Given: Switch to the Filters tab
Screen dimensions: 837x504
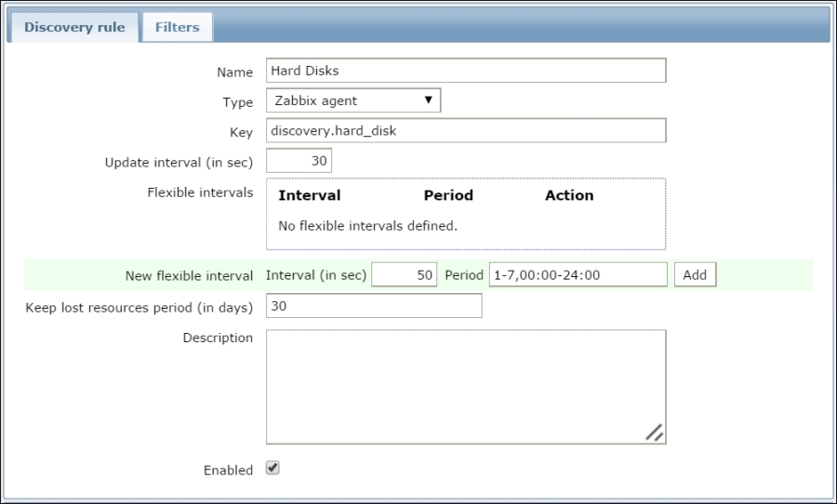Looking at the screenshot, I should [x=177, y=27].
